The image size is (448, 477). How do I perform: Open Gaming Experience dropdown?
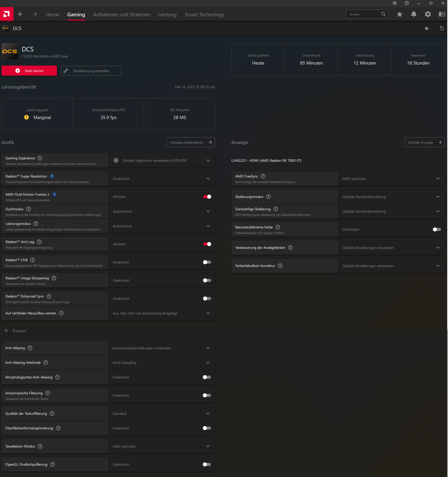click(x=162, y=160)
